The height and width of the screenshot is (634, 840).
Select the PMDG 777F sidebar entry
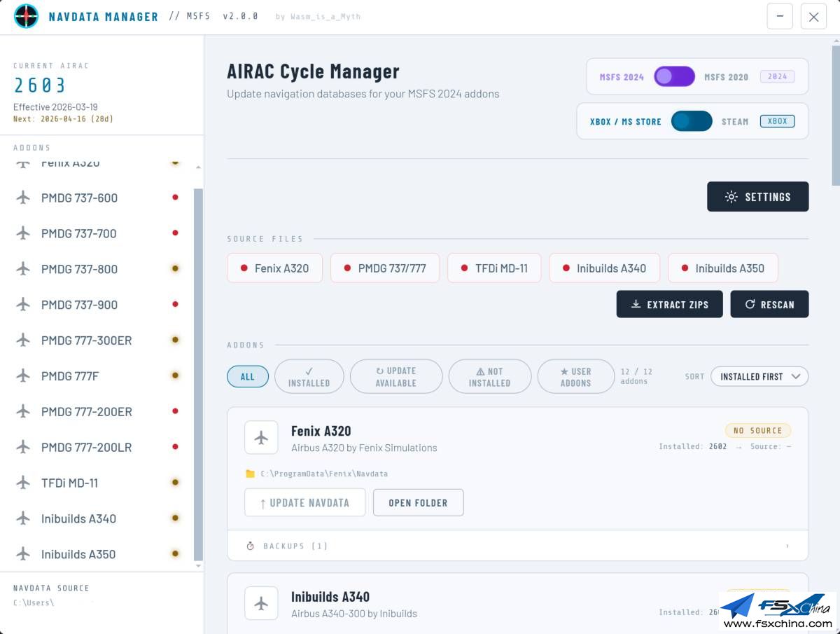pyautogui.click(x=70, y=376)
